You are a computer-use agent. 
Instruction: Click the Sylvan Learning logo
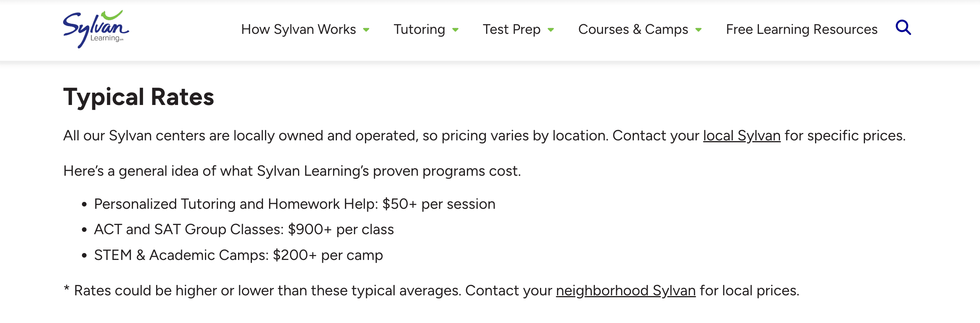pos(96,29)
